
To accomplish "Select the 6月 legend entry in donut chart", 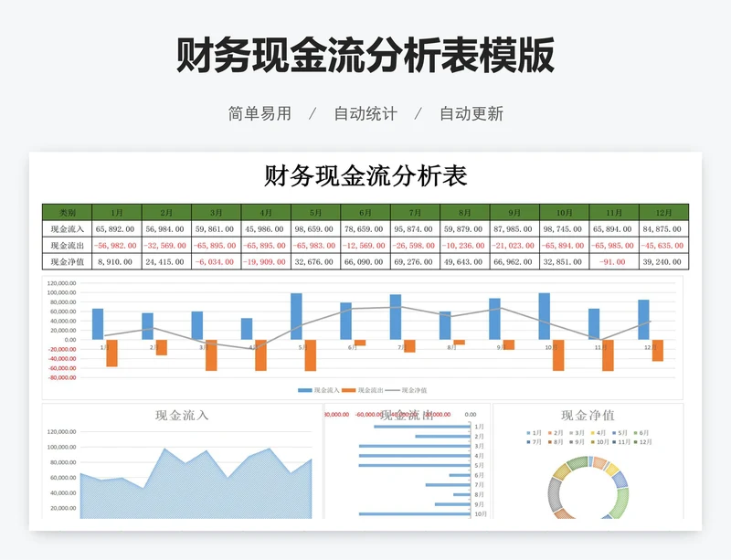I will [x=641, y=433].
